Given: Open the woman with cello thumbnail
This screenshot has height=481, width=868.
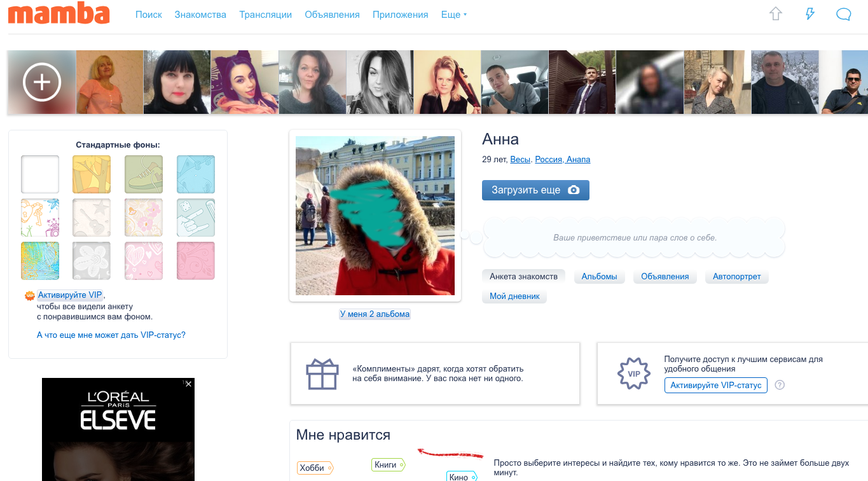Looking at the screenshot, I should pyautogui.click(x=447, y=82).
